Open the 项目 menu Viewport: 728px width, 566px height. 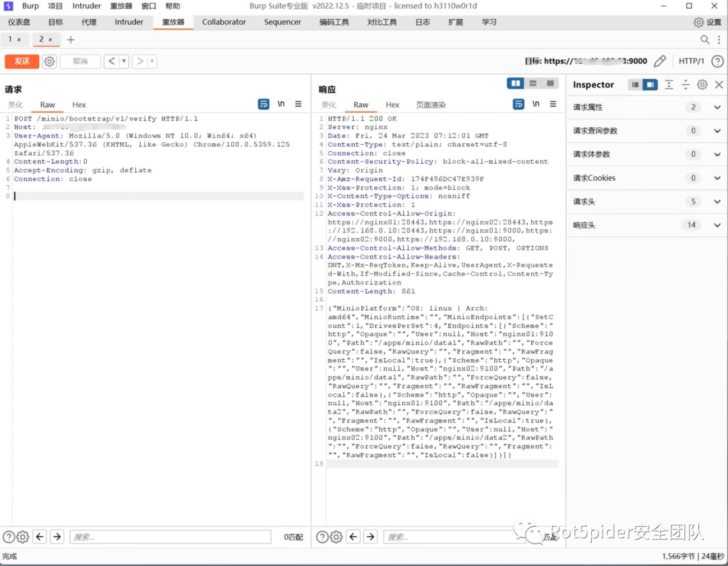click(x=55, y=6)
